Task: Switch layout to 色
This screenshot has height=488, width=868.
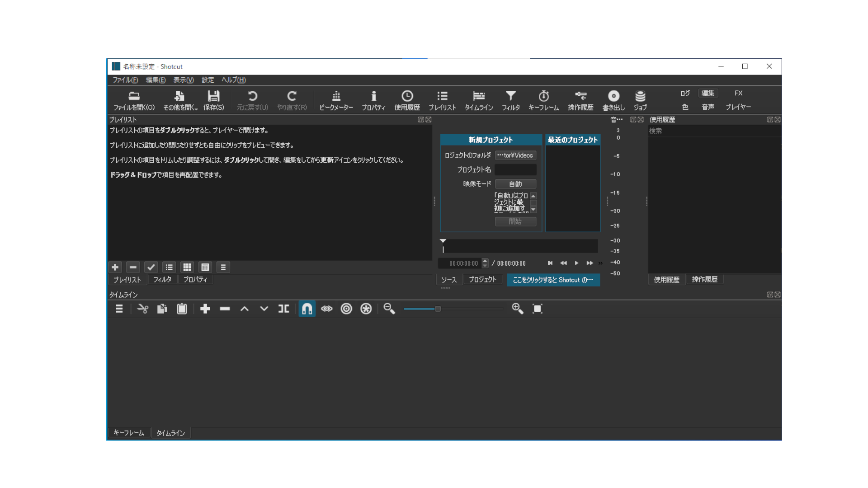Action: [x=685, y=107]
